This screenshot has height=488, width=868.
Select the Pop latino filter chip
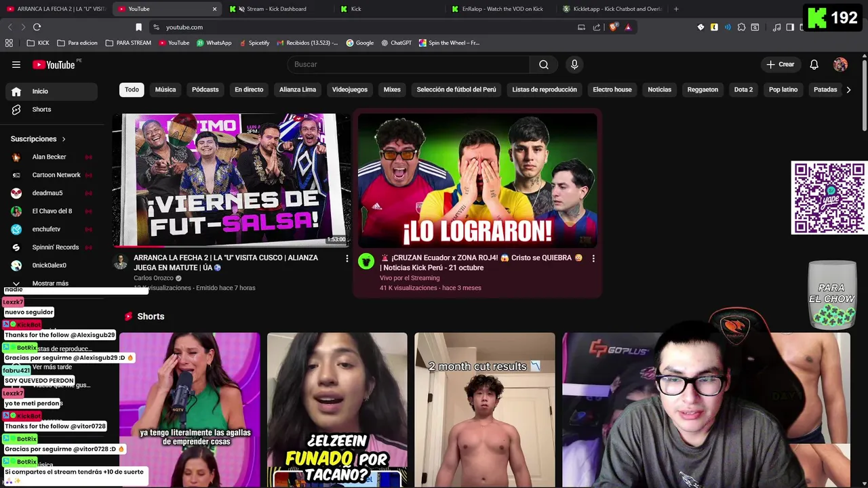(x=783, y=89)
